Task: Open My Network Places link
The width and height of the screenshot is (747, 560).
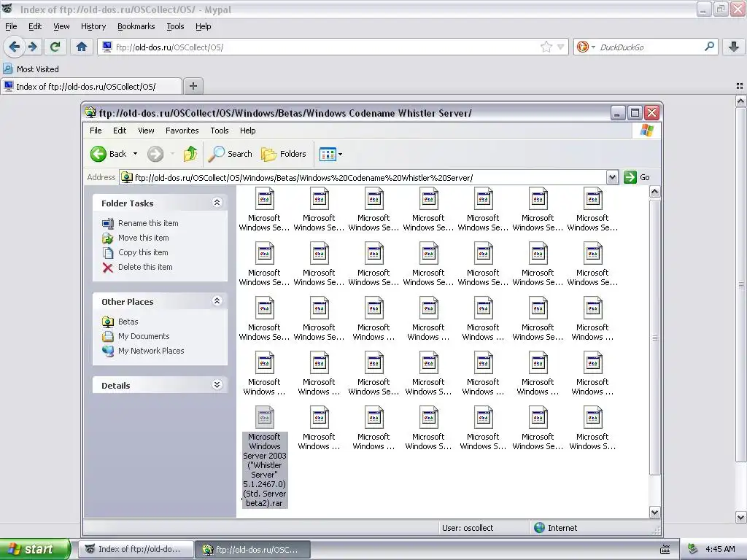Action: [x=151, y=351]
